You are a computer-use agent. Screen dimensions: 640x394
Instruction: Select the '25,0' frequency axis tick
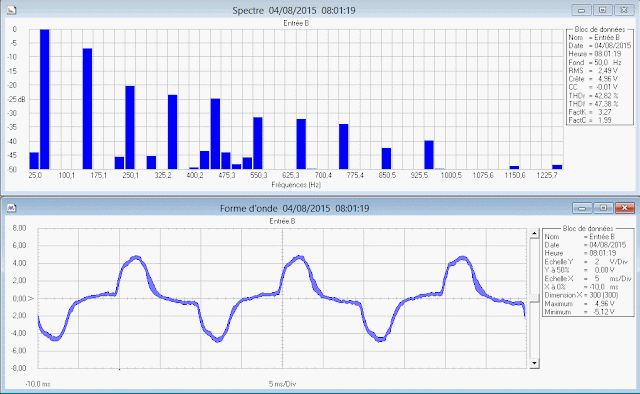point(35,175)
